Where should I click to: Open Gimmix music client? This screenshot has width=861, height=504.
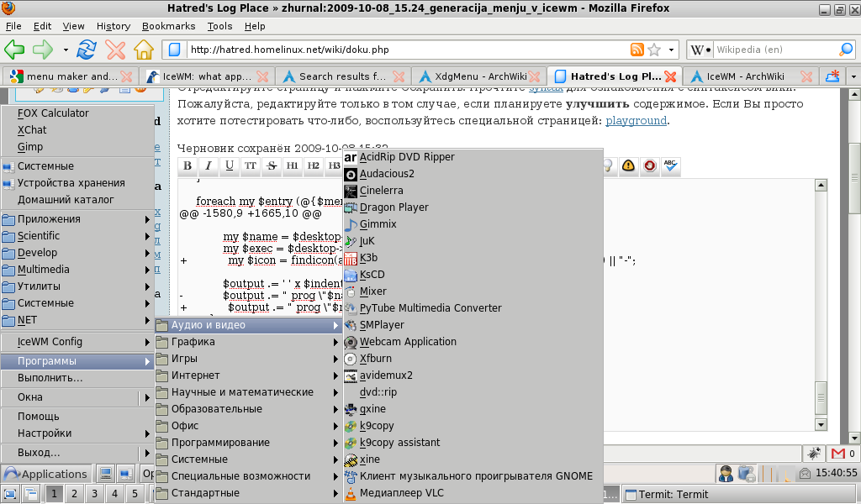(x=473, y=224)
